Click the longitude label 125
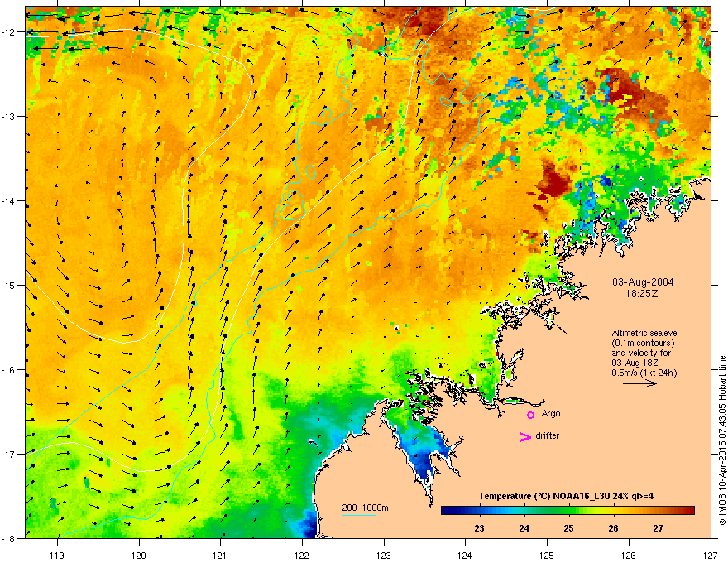728x563 pixels. click(x=547, y=555)
